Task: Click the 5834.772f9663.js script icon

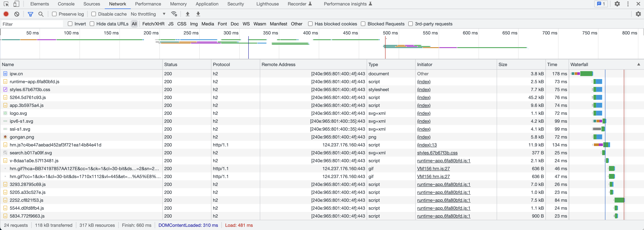Action: (x=5, y=216)
